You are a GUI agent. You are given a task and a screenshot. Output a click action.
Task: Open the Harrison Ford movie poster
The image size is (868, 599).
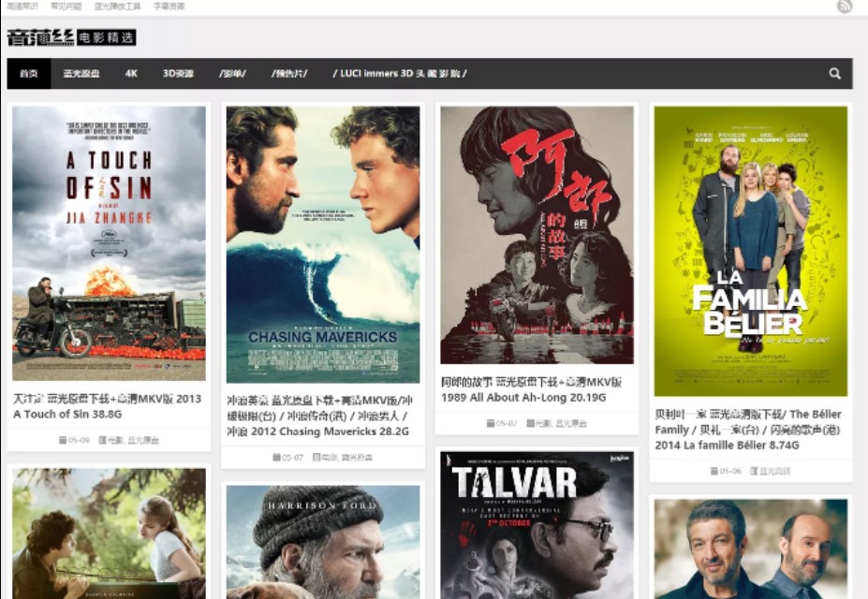pos(323,542)
